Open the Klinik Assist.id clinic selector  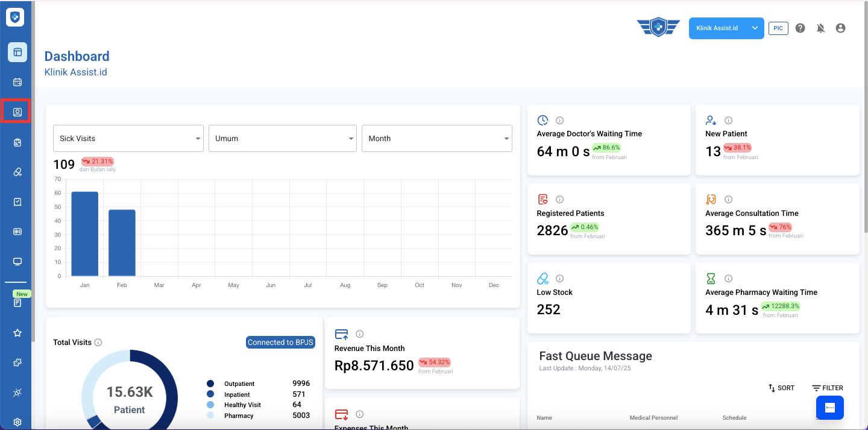pyautogui.click(x=726, y=28)
